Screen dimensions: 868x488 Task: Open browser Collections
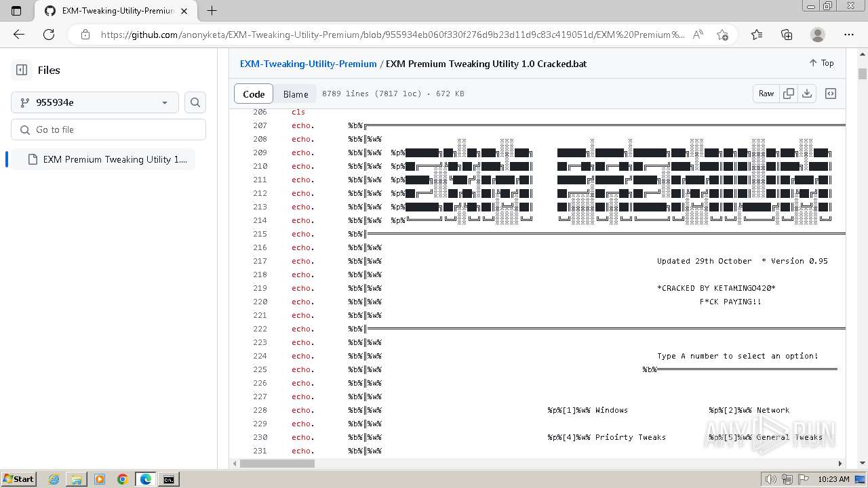[x=787, y=35]
